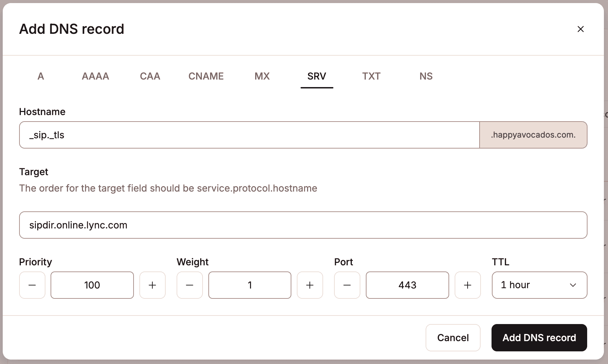
Task: Select the NS record type
Action: point(426,76)
